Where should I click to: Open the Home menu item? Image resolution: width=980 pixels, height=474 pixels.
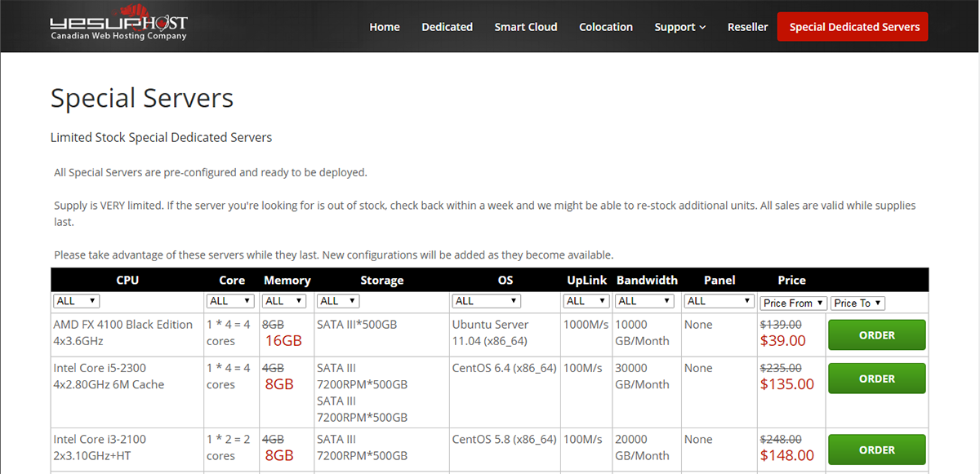[x=385, y=27]
